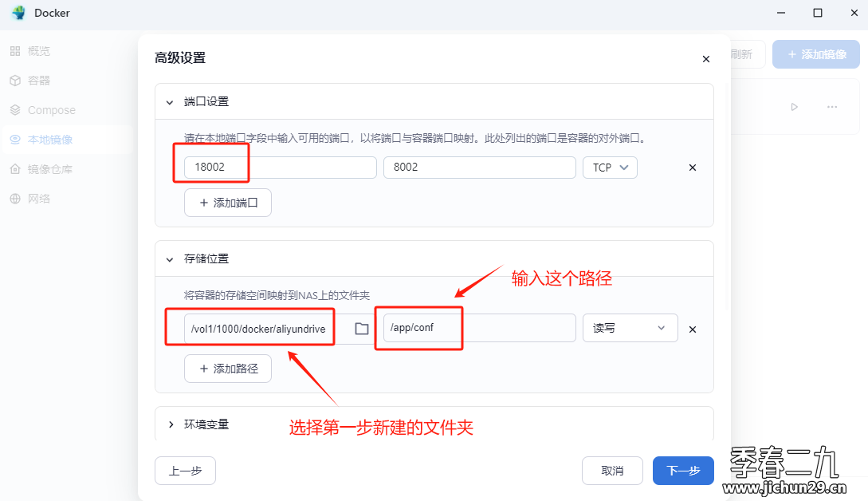The image size is (868, 501).
Task: Click the 添加端口 button
Action: click(x=228, y=203)
